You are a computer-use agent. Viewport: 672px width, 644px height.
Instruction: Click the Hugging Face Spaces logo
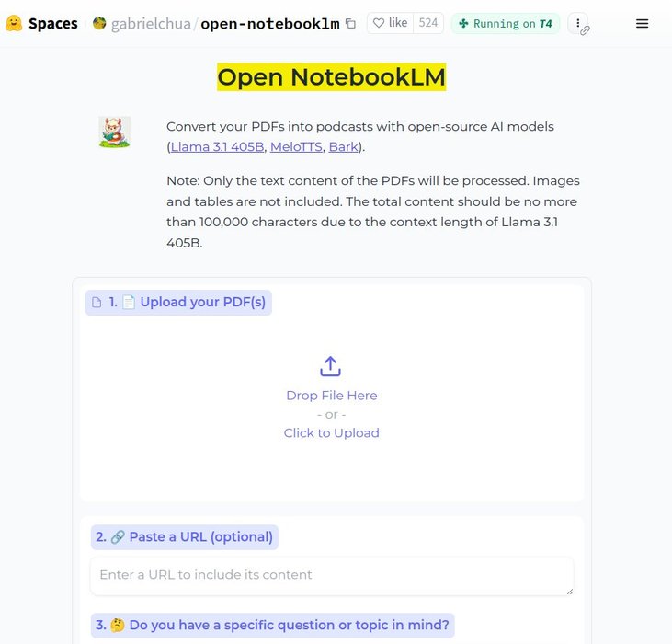pos(14,23)
